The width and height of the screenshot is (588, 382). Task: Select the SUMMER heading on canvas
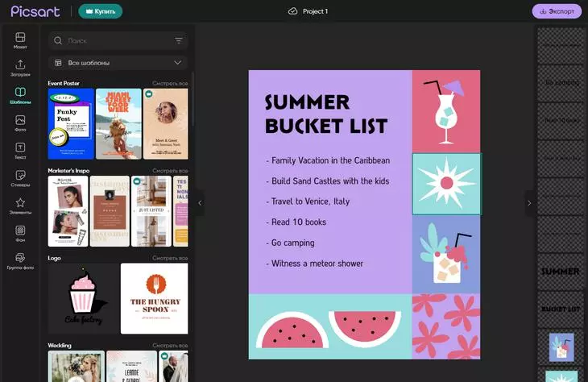307,102
